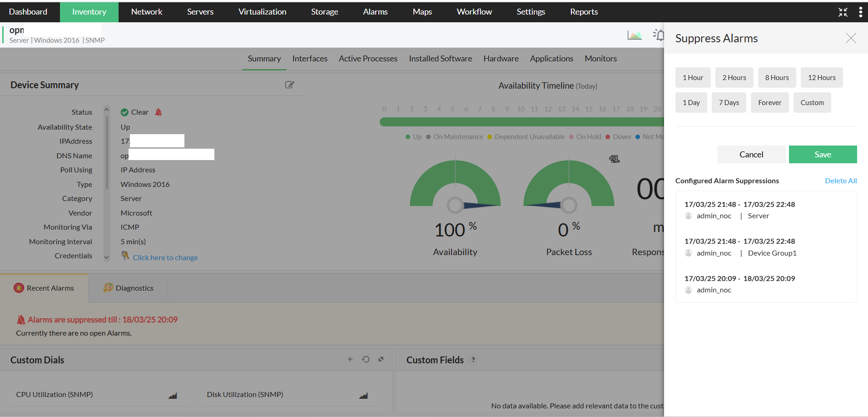868x417 pixels.
Task: Select Forever as suppression period
Action: coord(769,102)
